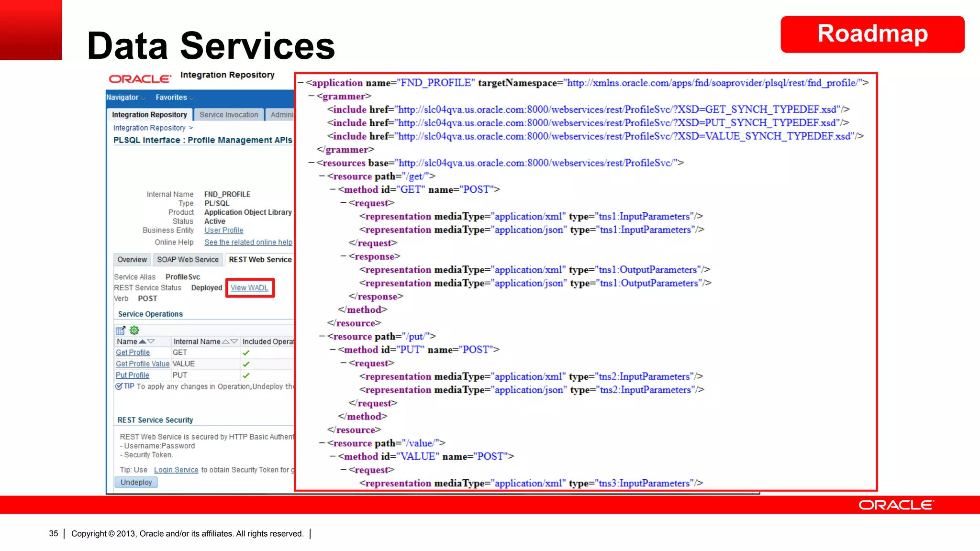
Task: Collapse the method id="PUT" node
Action: 333,350
